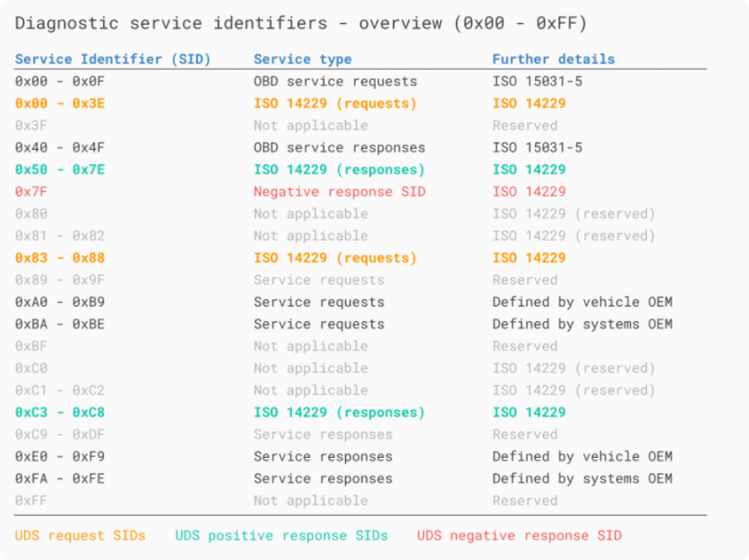Click the orange "0x00 - 0x3E" SID range
The image size is (749, 560).
(60, 103)
